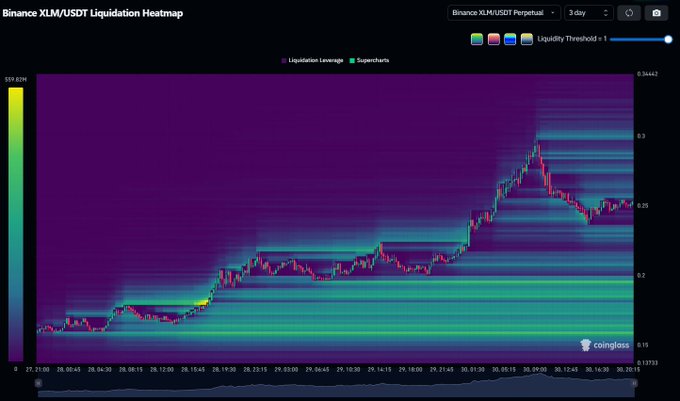Click the Liquidity Threshold = 1 label

pos(572,39)
